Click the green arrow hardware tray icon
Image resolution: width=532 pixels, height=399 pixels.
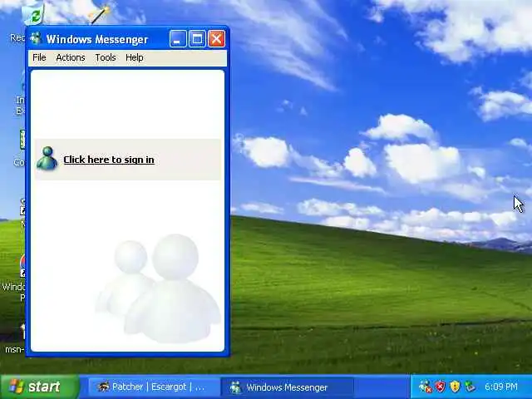tap(470, 387)
